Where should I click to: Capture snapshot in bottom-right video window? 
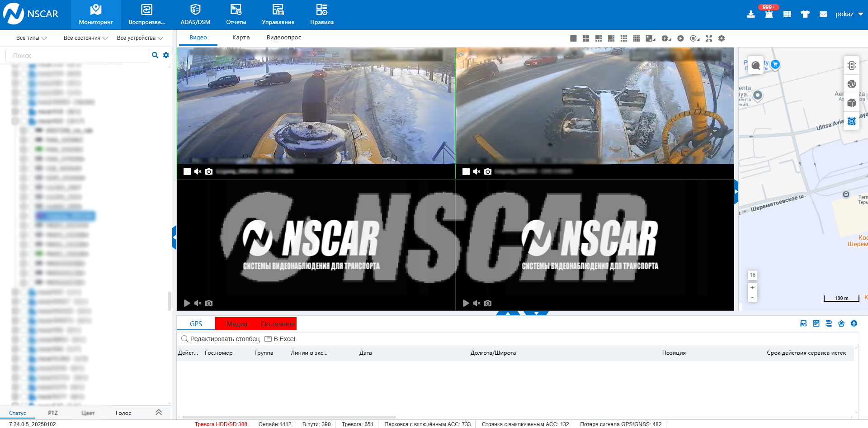(488, 303)
